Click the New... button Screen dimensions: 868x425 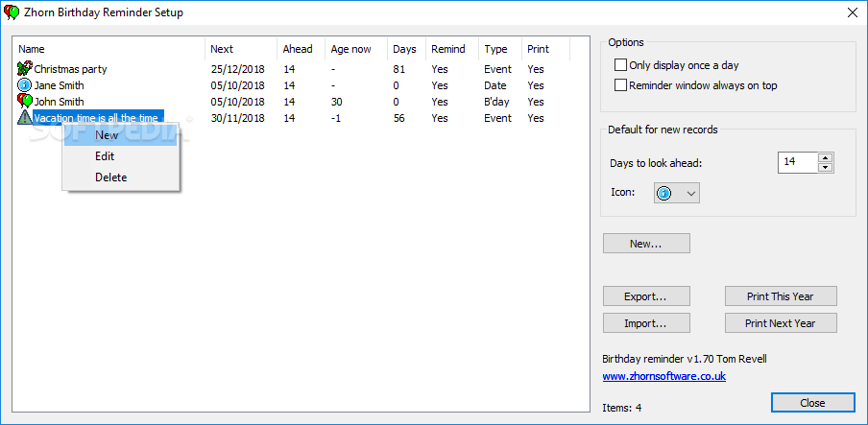tap(646, 244)
